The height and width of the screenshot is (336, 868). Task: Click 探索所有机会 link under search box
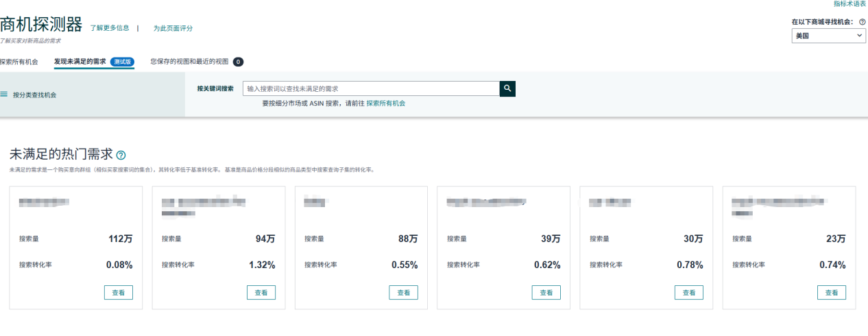click(386, 103)
